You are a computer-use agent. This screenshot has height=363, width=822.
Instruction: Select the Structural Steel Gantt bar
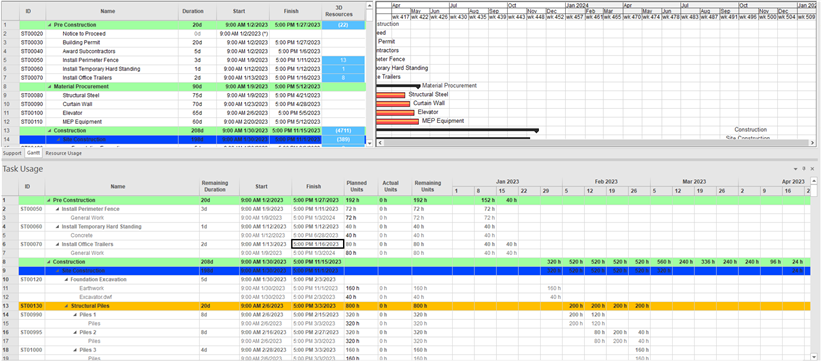click(x=391, y=95)
